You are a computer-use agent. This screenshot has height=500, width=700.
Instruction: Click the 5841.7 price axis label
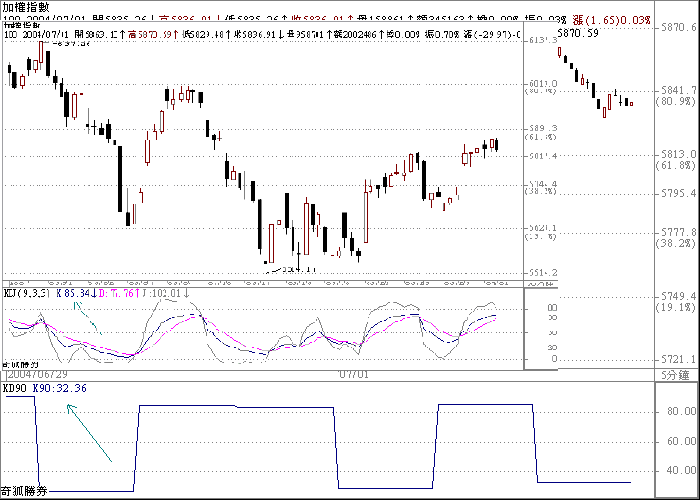(x=678, y=91)
